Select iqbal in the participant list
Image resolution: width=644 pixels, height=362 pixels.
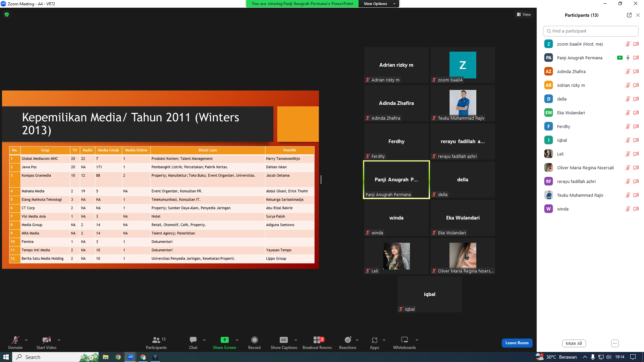(591, 140)
